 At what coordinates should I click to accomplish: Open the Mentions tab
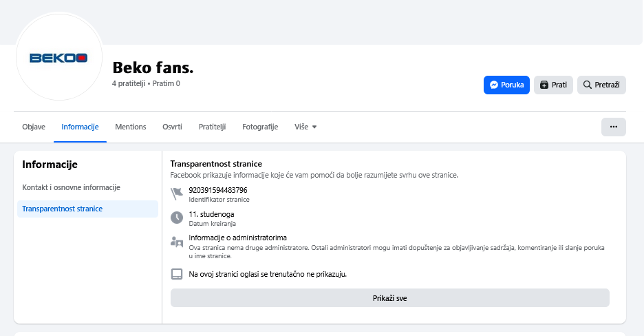(131, 127)
